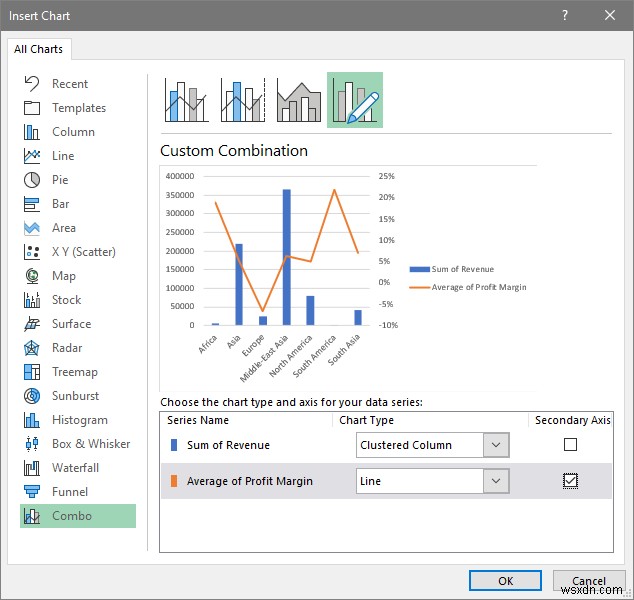This screenshot has height=600, width=634.
Task: Open the Recent charts category
Action: pos(70,84)
